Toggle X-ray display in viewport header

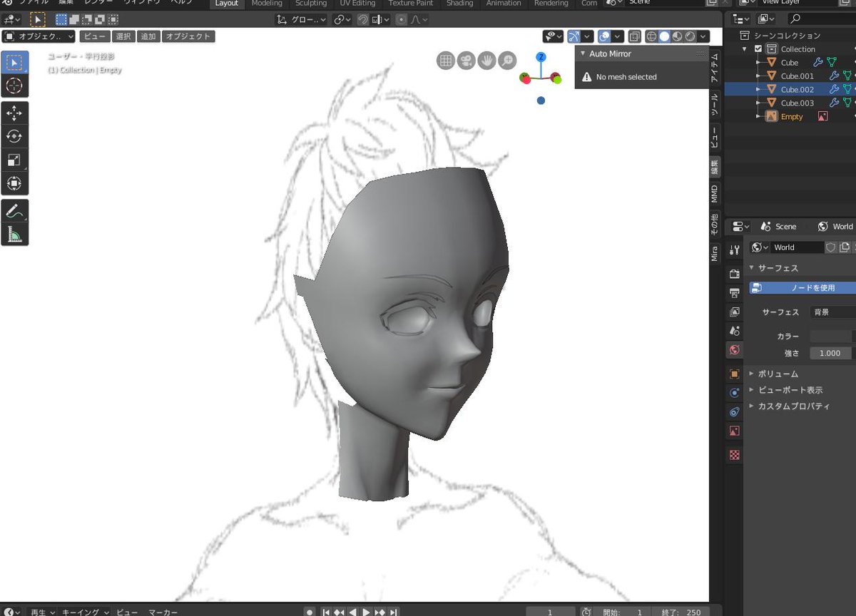click(634, 36)
